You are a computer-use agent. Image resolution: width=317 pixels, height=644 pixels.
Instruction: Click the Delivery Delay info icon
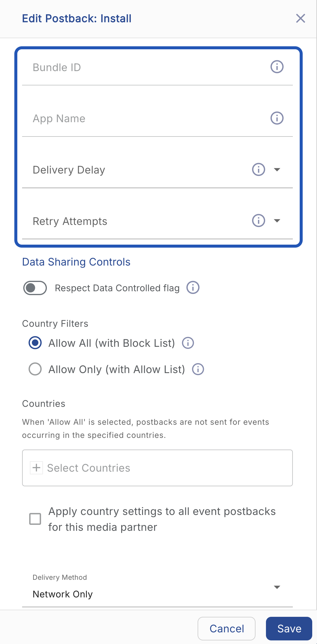click(258, 170)
